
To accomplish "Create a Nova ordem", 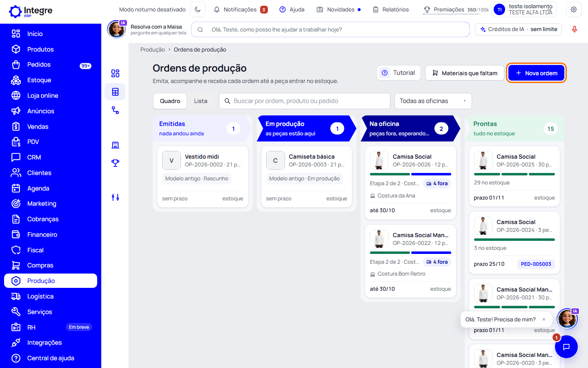I will coord(537,73).
